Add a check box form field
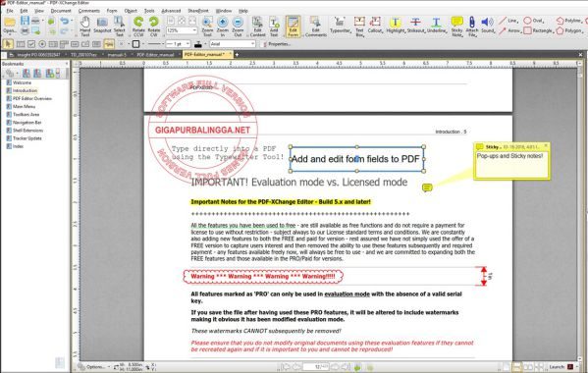Viewport: 588px width, 373px height. coord(31,44)
